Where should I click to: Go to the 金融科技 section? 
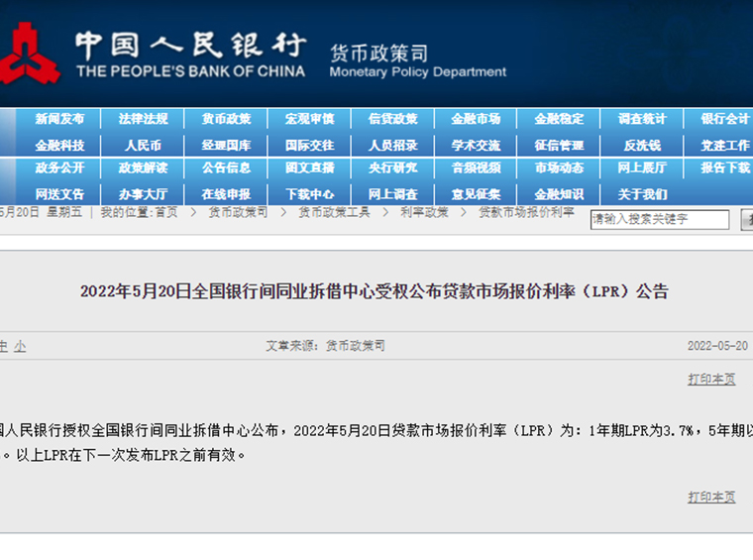click(x=59, y=145)
